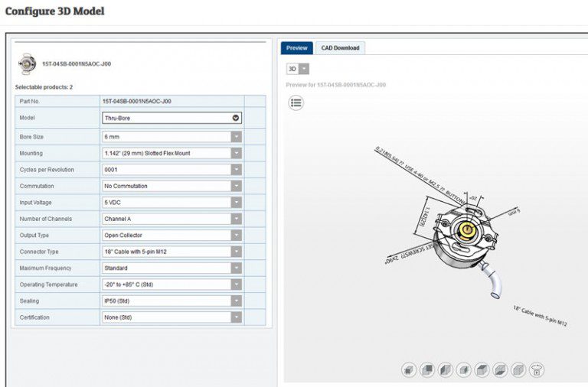Image resolution: width=588 pixels, height=387 pixels.
Task: Click the 'Selectable products: 2' text
Action: pos(44,87)
